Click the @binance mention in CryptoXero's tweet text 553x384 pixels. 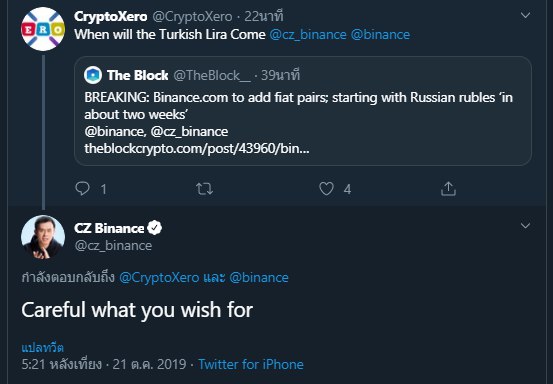pyautogui.click(x=380, y=35)
